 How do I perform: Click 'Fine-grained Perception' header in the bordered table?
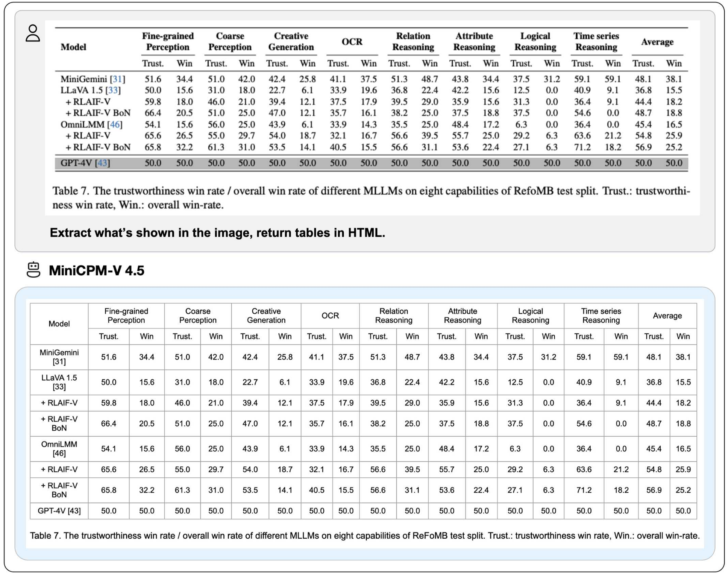pos(126,316)
